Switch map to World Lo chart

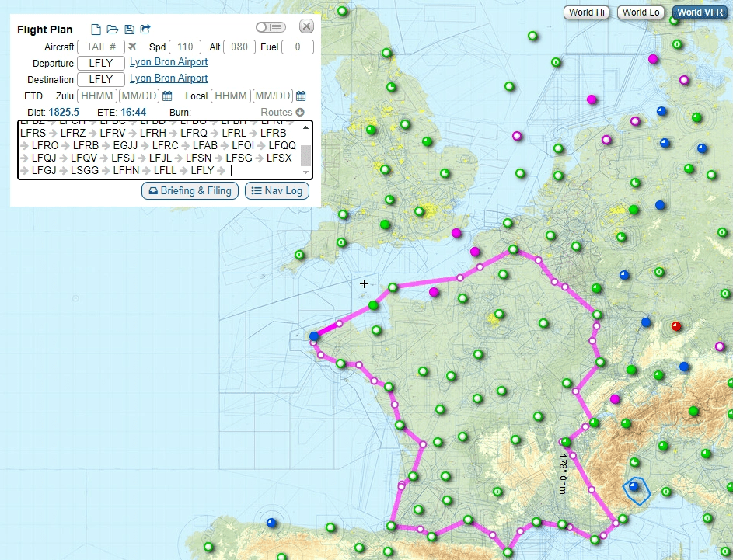[x=641, y=12]
